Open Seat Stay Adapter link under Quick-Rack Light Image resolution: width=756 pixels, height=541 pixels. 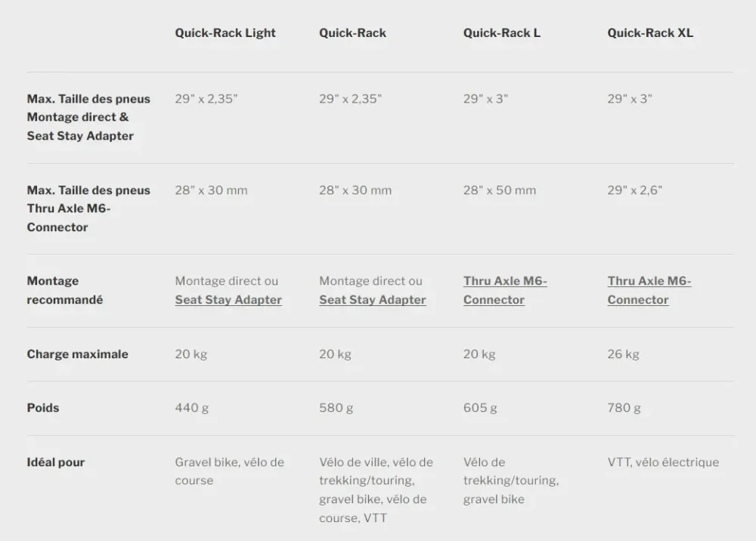click(x=228, y=300)
